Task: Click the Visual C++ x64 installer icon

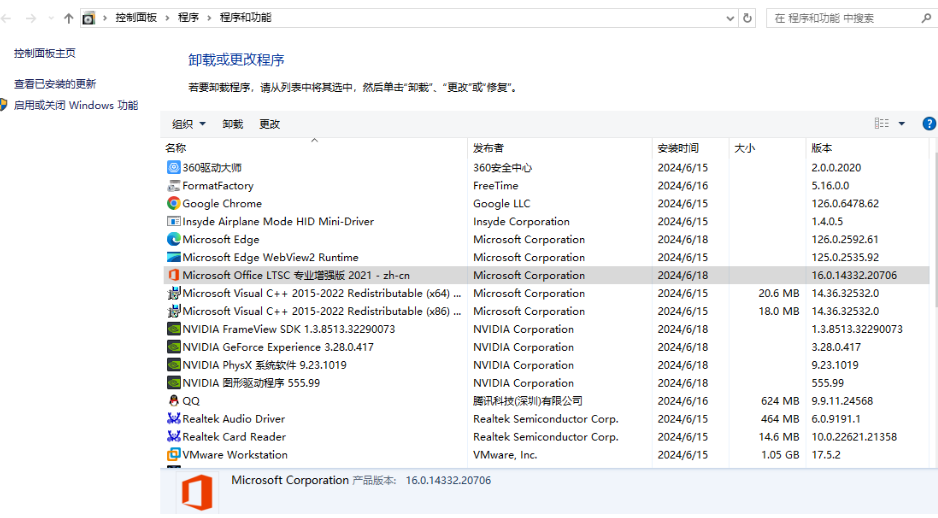Action: 173,293
